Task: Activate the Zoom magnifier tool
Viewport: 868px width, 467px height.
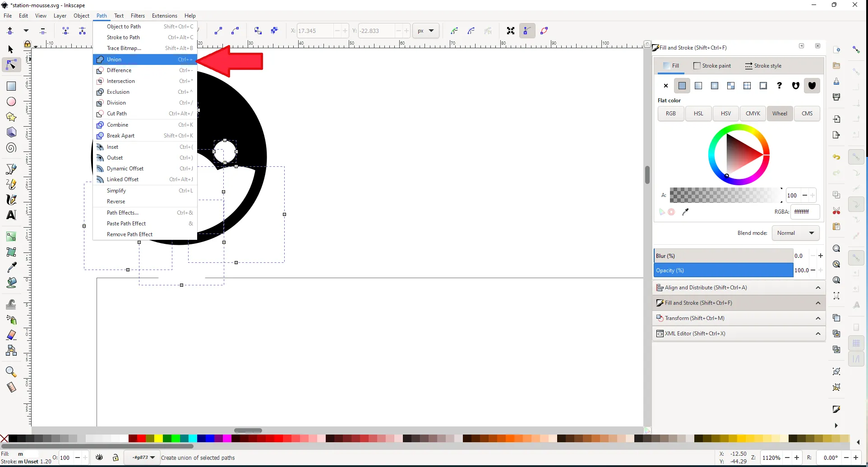Action: [11, 372]
